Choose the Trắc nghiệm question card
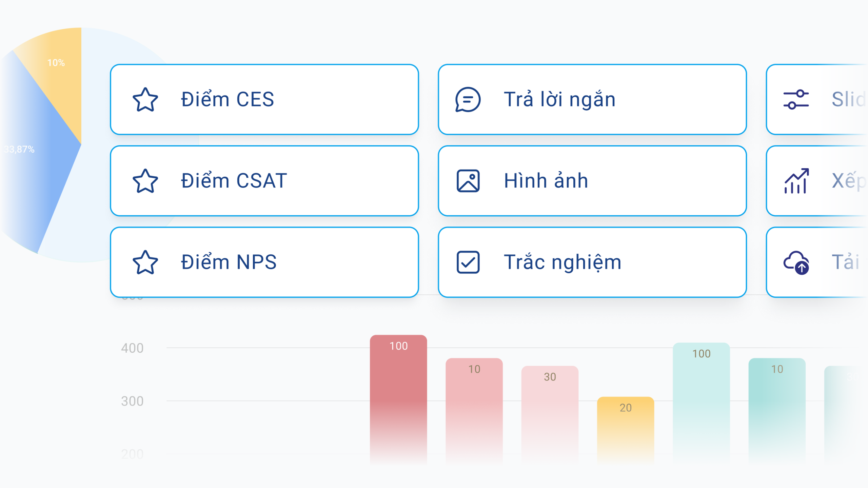 click(592, 262)
